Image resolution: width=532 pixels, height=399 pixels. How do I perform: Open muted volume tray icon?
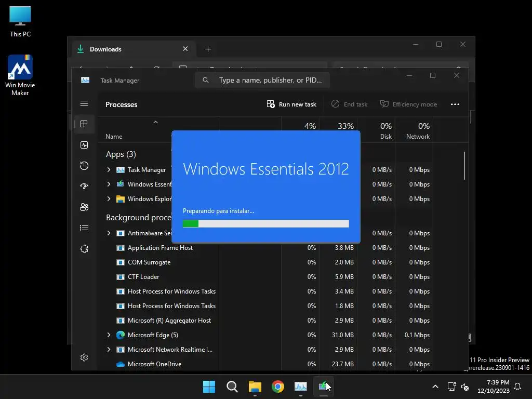465,387
